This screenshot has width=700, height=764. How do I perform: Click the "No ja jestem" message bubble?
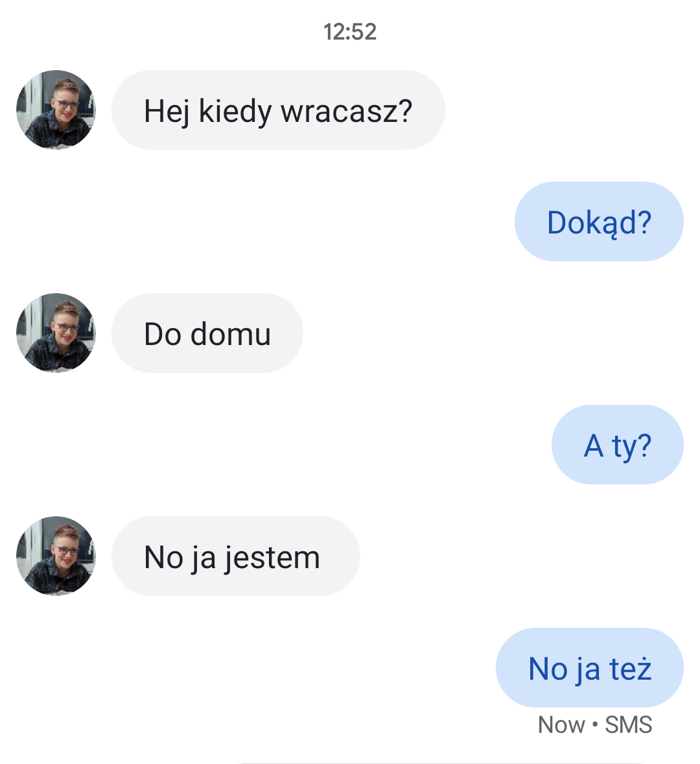point(236,556)
